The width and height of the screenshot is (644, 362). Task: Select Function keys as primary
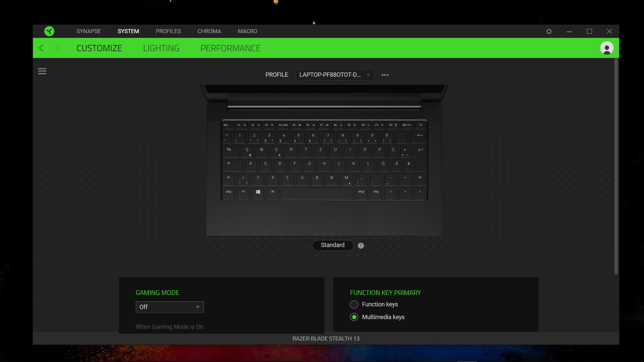[354, 304]
